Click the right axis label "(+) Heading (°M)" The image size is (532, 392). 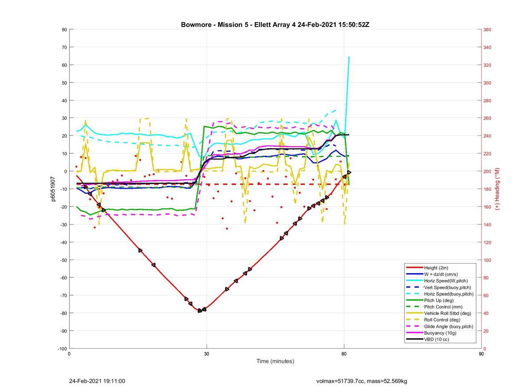[x=497, y=189]
